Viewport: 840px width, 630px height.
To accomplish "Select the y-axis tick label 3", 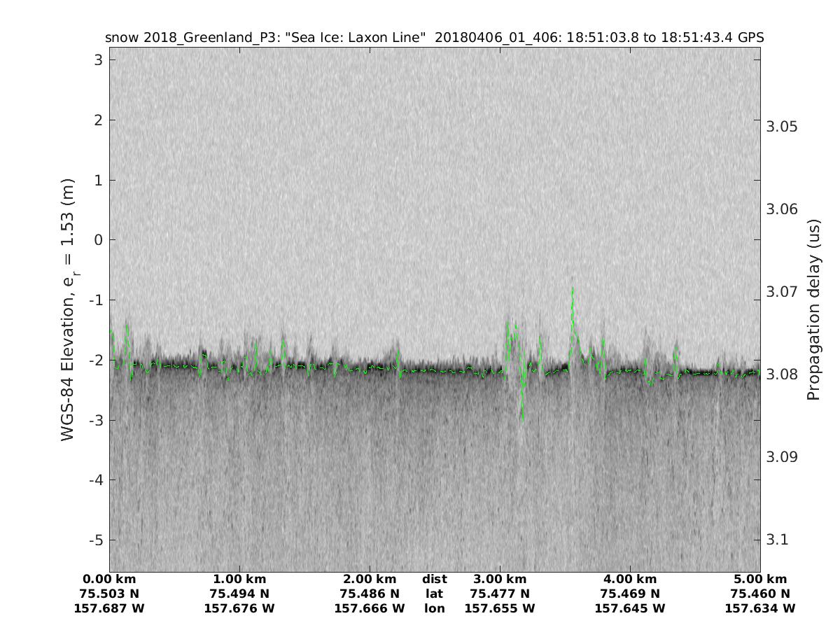I will click(x=99, y=60).
